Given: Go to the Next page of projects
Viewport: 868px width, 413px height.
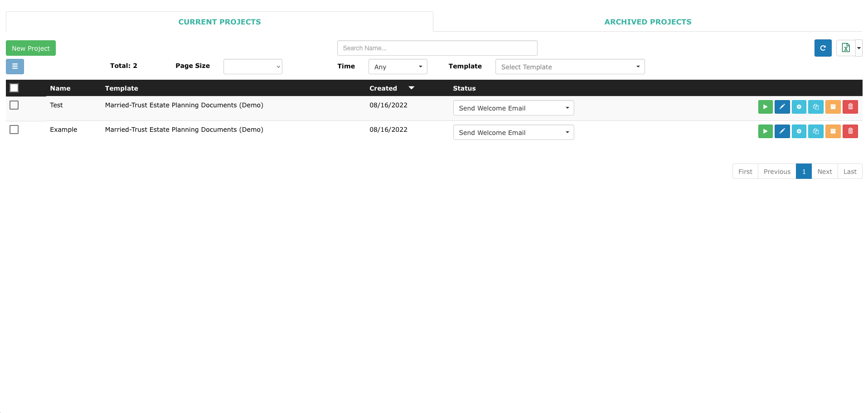Looking at the screenshot, I should (824, 171).
